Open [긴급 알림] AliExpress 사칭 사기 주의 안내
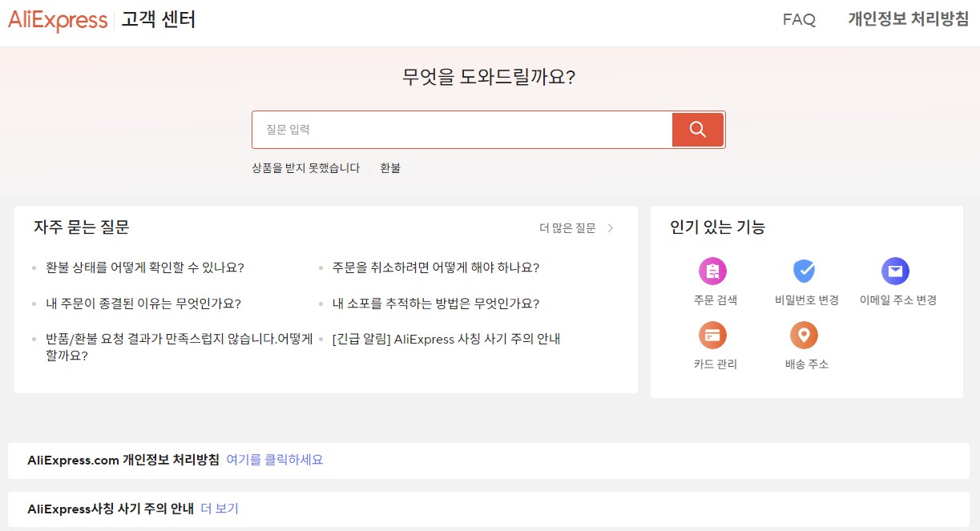The height and width of the screenshot is (531, 980). 446,339
